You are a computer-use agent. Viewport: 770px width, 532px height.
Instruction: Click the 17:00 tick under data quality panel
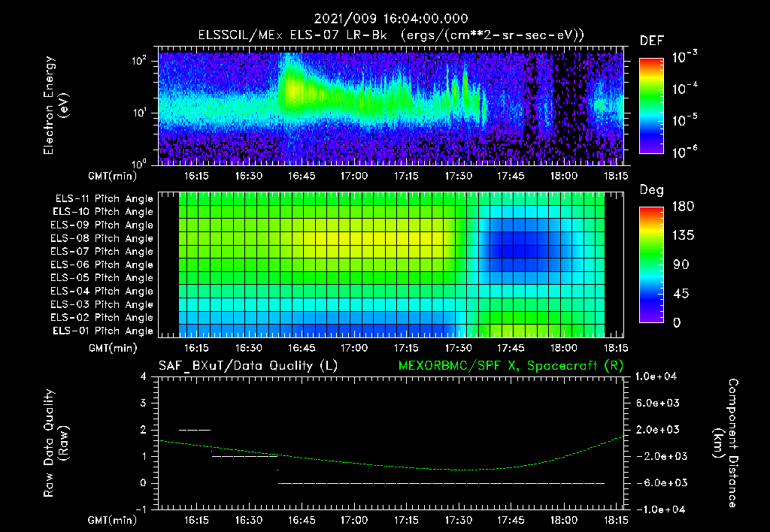coord(353,520)
